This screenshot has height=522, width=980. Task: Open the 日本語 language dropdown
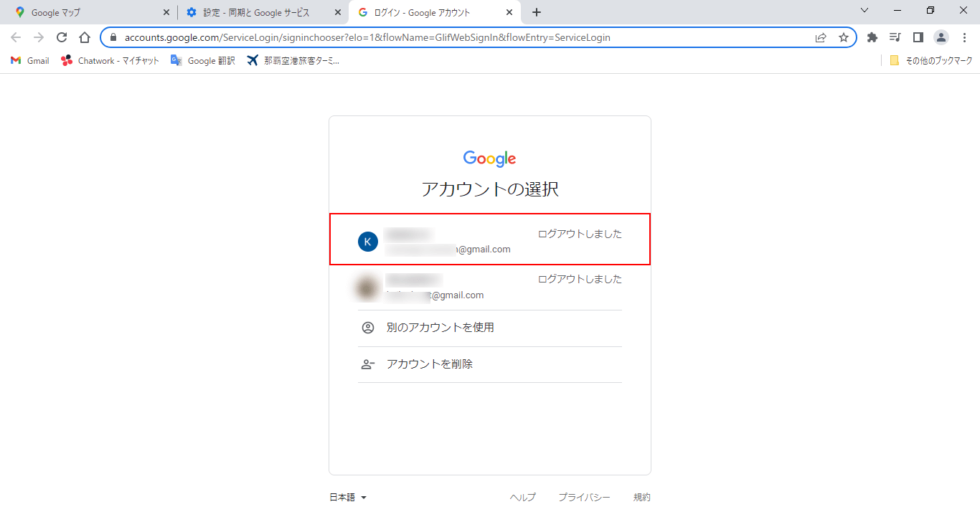348,497
